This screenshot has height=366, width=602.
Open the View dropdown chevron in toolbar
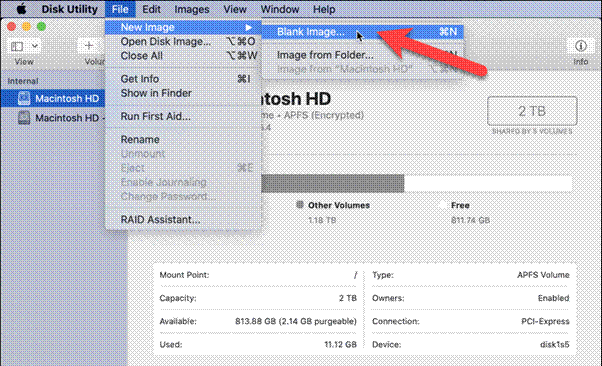click(35, 46)
